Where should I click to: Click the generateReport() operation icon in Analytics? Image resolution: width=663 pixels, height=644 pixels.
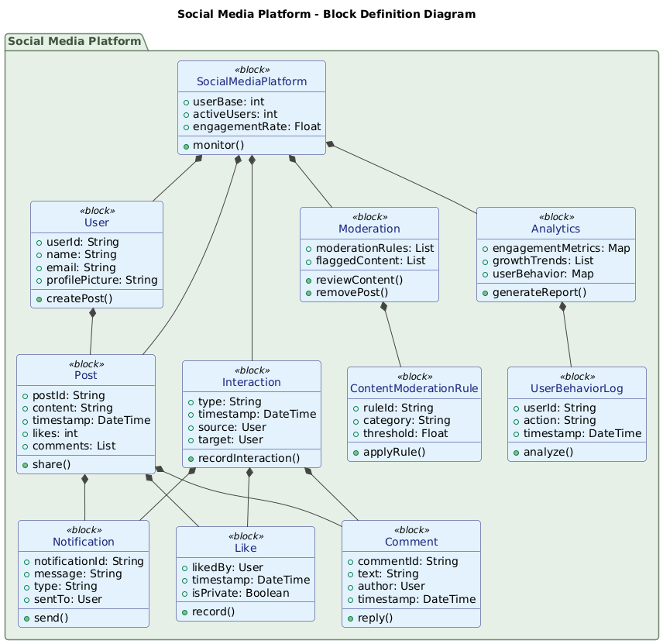(x=486, y=292)
